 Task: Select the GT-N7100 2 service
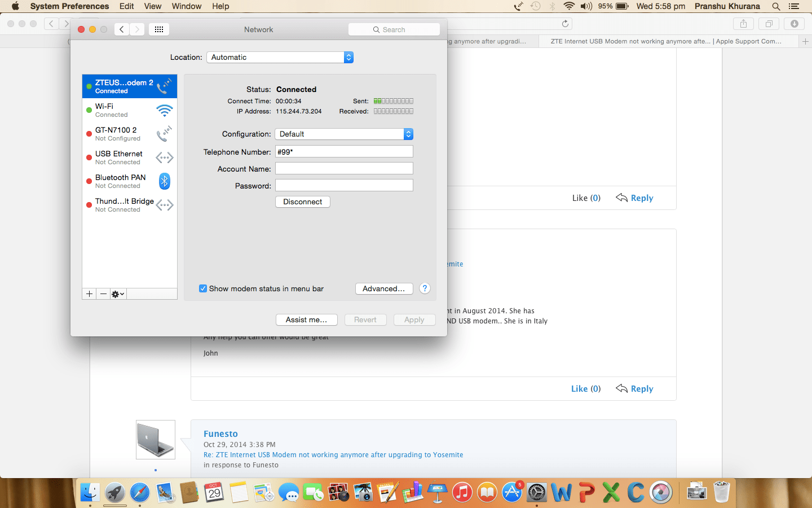[130, 134]
